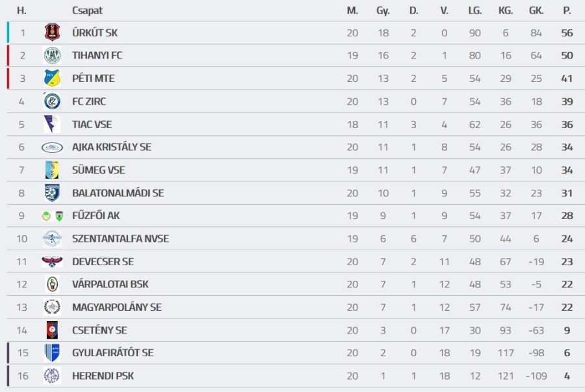The width and height of the screenshot is (585, 392).
Task: Click the Tihanyi FC club logo
Action: (52, 55)
